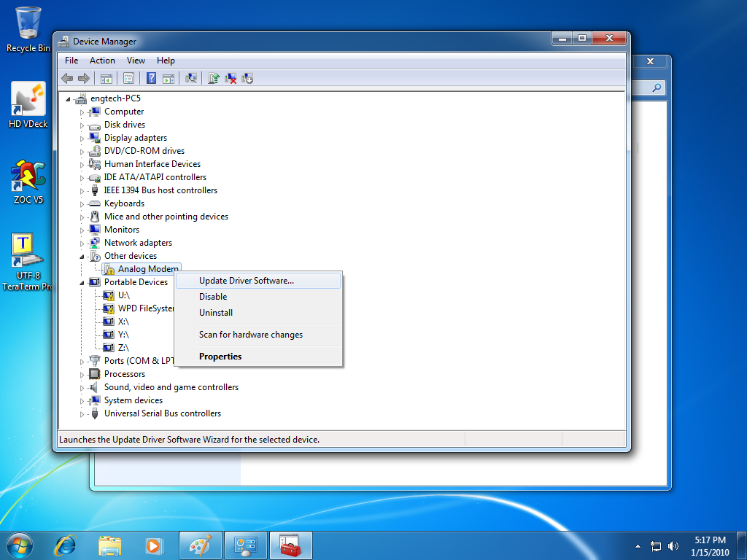Click the Properties toolbar icon
This screenshot has height=560, width=747.
128,78
